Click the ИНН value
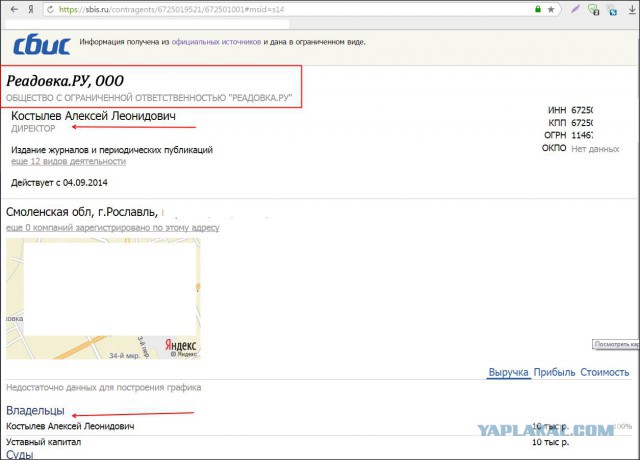The image size is (640, 460). coord(582,110)
